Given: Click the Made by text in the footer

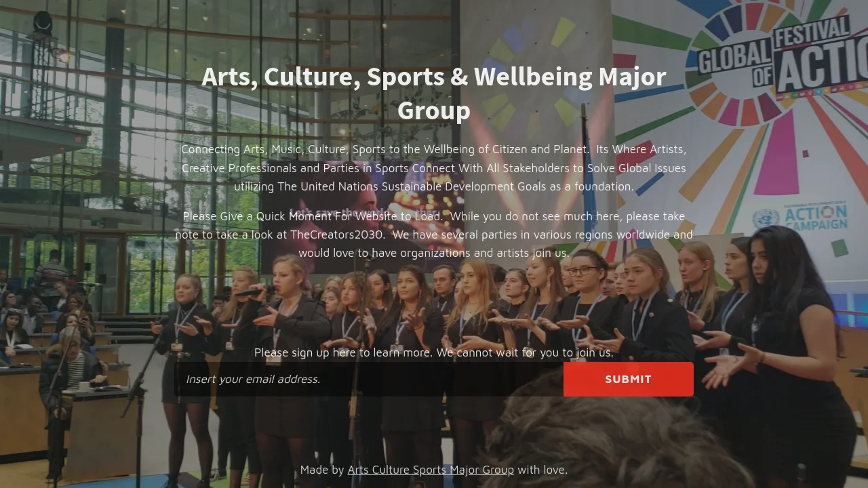Looking at the screenshot, I should (x=322, y=470).
